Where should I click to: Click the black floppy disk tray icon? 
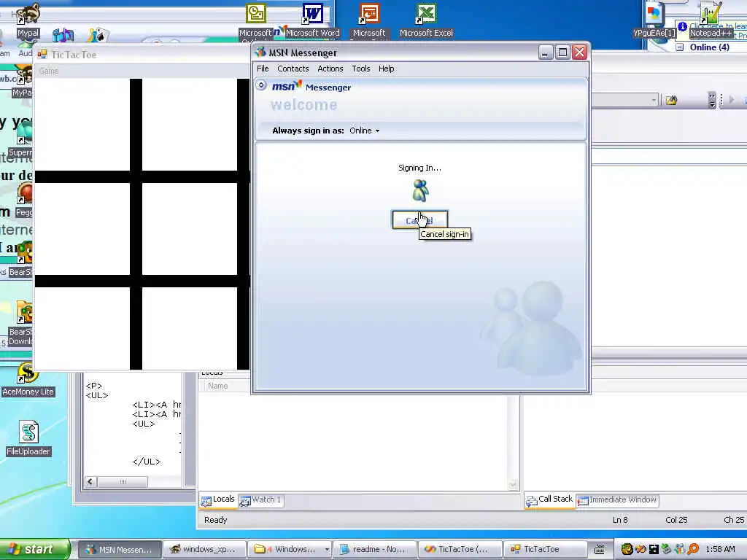click(x=654, y=549)
